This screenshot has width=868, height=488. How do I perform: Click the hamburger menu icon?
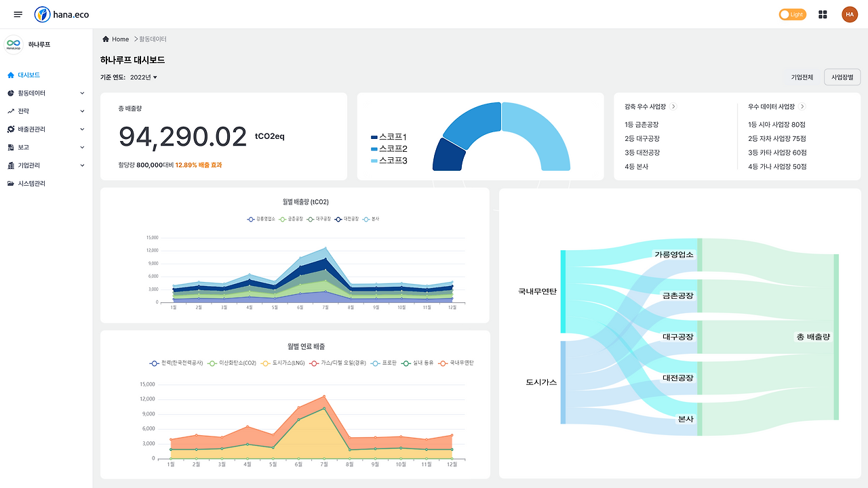coord(18,14)
